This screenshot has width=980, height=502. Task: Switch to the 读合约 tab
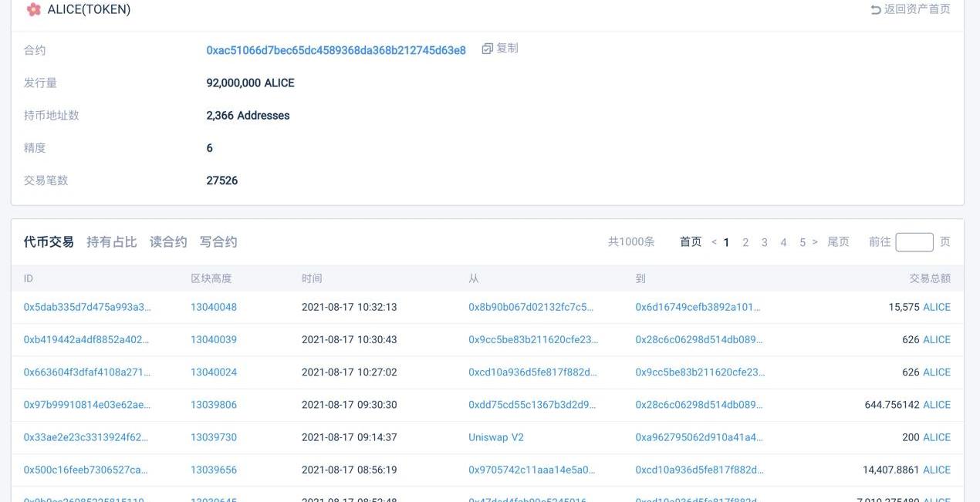click(168, 242)
